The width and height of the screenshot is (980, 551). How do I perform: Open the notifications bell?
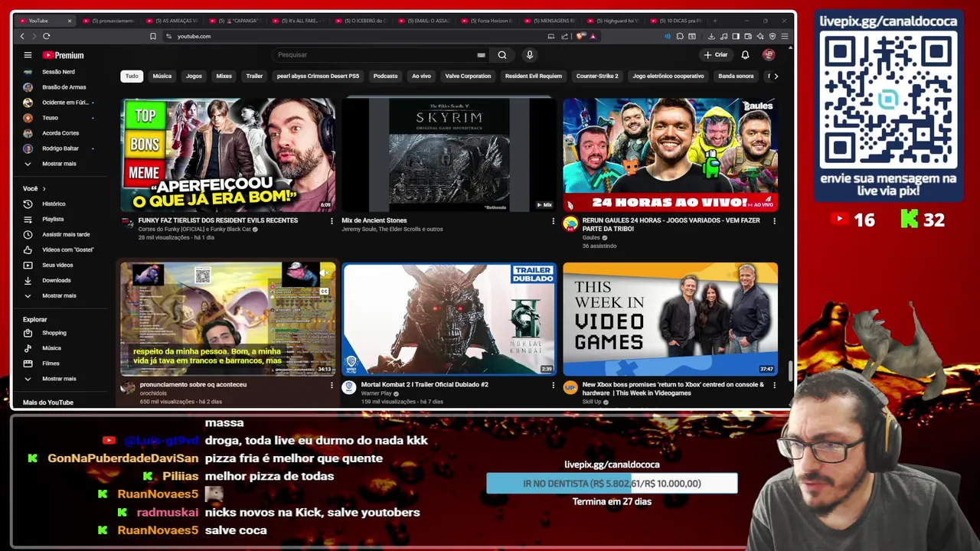(x=745, y=55)
